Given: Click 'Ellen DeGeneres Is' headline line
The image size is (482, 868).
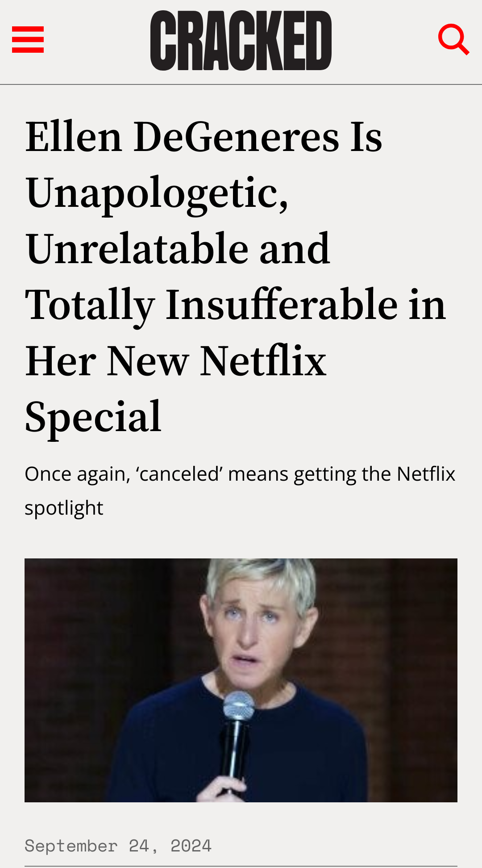Looking at the screenshot, I should (x=204, y=137).
